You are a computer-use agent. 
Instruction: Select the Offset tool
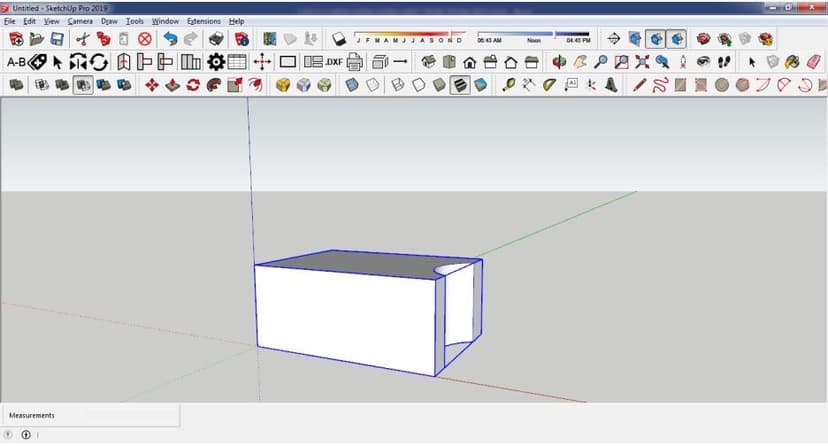(x=255, y=84)
